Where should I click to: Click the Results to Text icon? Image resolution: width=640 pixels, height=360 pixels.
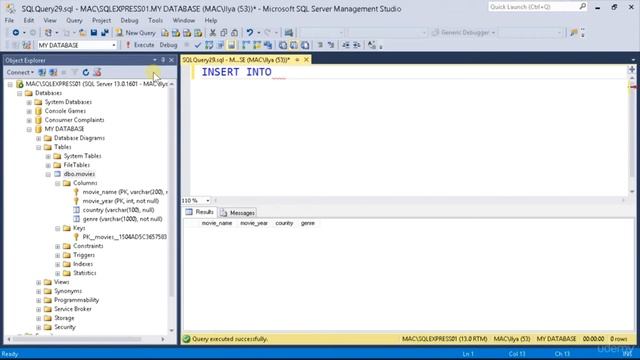pos(283,45)
